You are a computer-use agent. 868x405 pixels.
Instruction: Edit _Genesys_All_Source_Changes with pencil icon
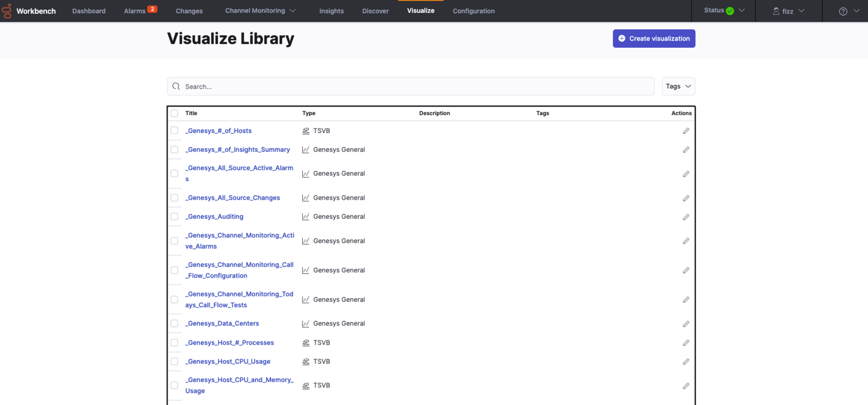[x=686, y=198]
